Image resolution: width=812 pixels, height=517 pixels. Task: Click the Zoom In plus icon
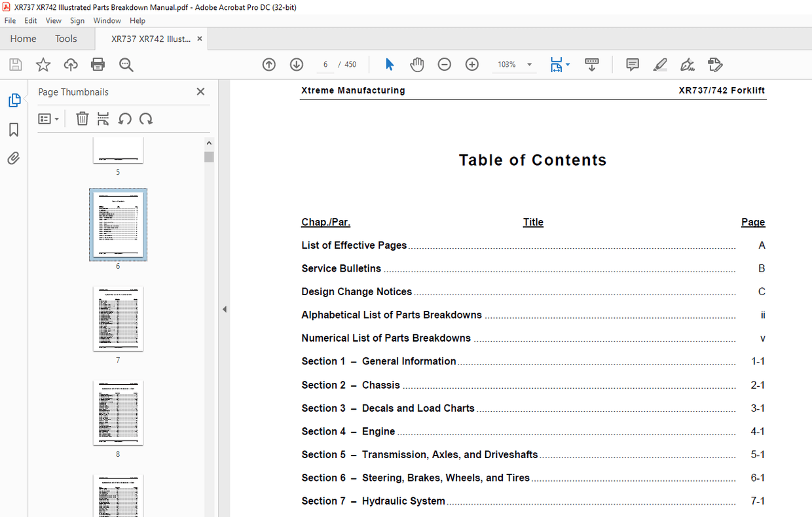472,64
